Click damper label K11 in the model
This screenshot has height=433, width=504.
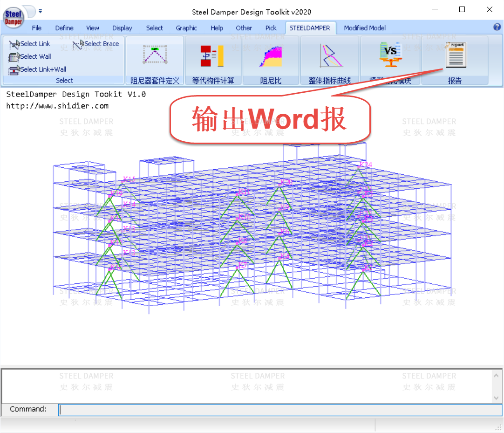244,192
